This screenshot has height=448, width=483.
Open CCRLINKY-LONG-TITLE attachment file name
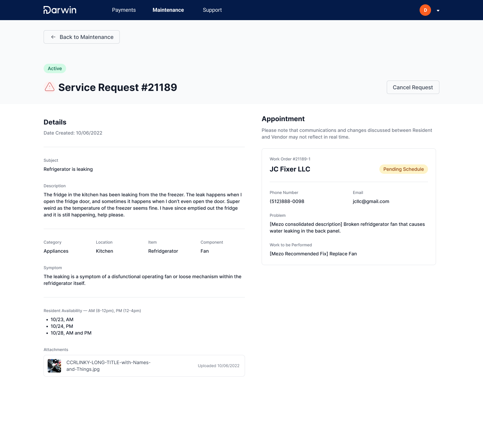pos(108,366)
